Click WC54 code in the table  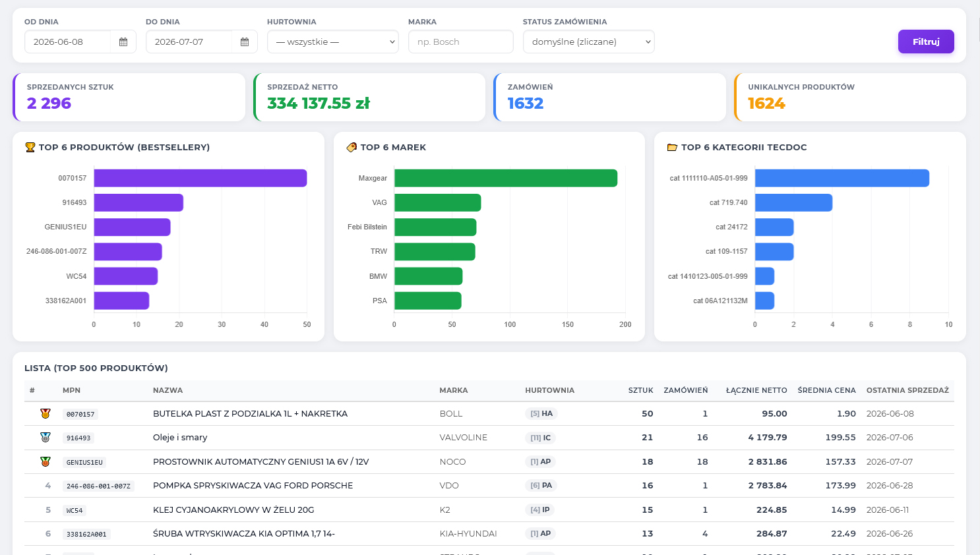pos(75,510)
